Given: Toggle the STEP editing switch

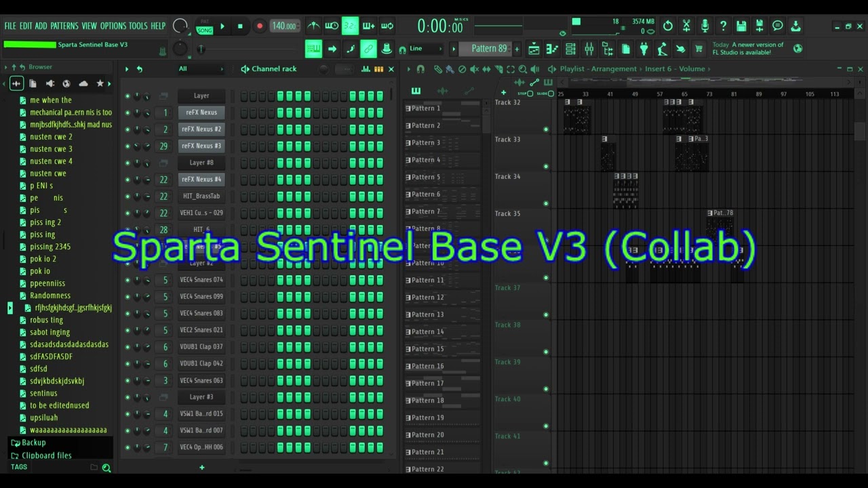Looking at the screenshot, I should coord(530,94).
